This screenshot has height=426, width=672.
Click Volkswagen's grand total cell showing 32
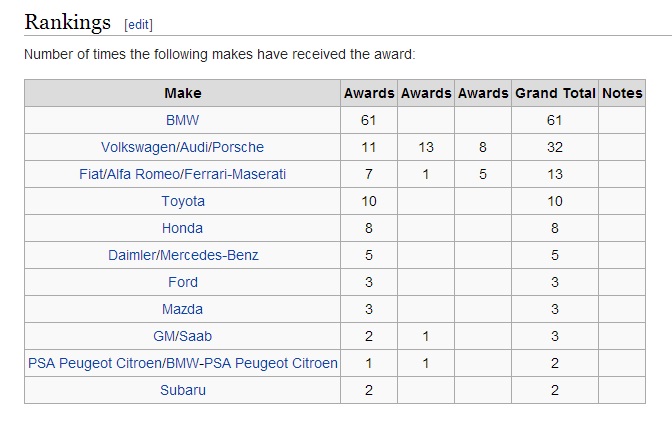[x=555, y=147]
